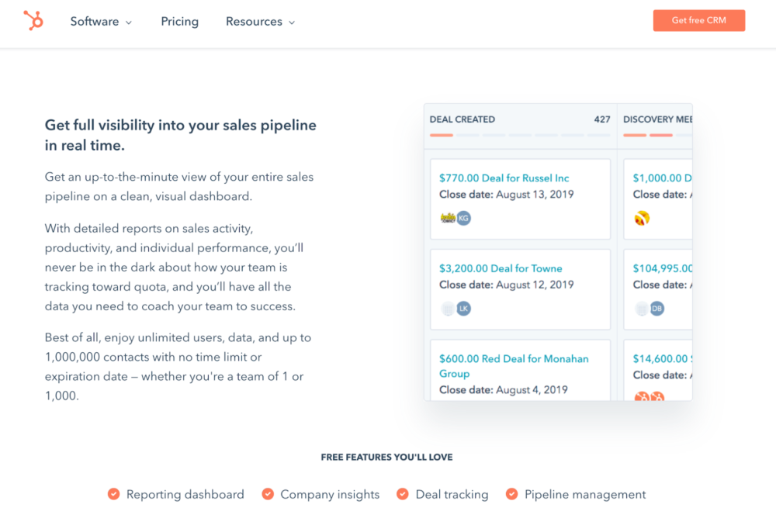Click the grey company icon on $104,995 deal

(x=641, y=309)
